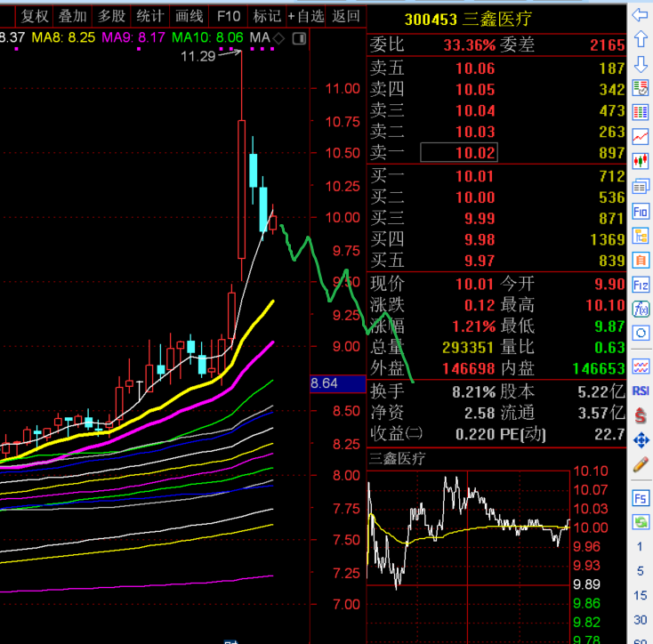Open the red and blue wavy lines icon
This screenshot has width=653, height=644.
(640, 366)
